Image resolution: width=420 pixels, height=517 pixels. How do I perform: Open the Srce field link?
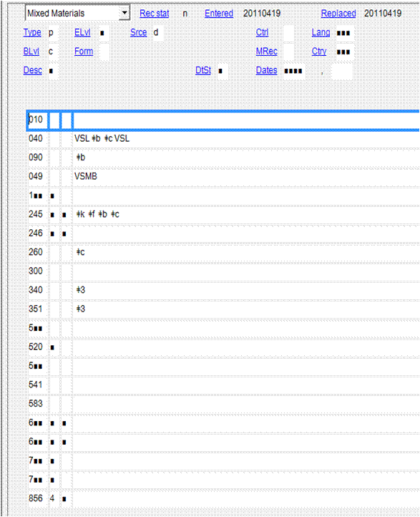138,32
